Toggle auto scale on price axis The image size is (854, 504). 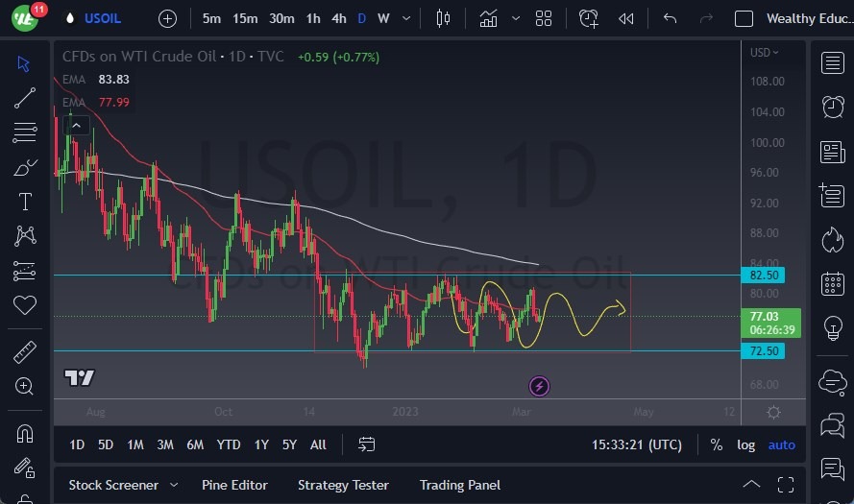782,444
